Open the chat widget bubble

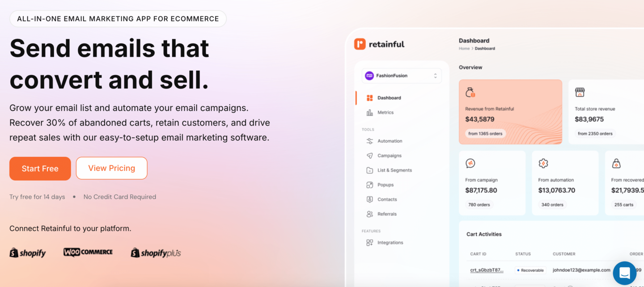click(625, 273)
